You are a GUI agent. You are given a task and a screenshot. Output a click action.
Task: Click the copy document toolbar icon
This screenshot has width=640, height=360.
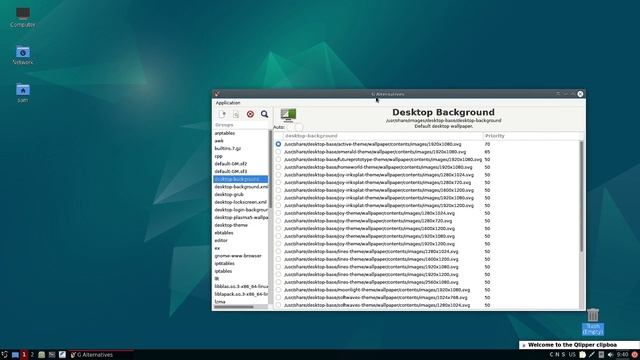236,114
